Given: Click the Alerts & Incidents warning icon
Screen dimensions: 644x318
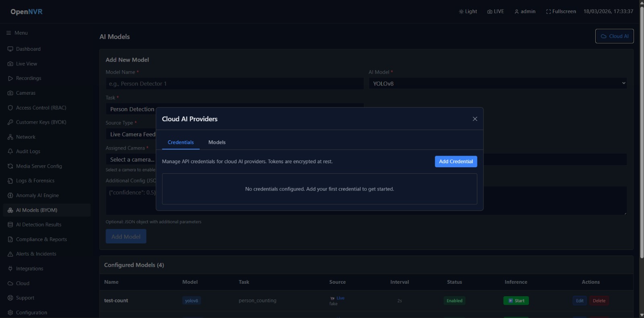Looking at the screenshot, I should pos(10,254).
